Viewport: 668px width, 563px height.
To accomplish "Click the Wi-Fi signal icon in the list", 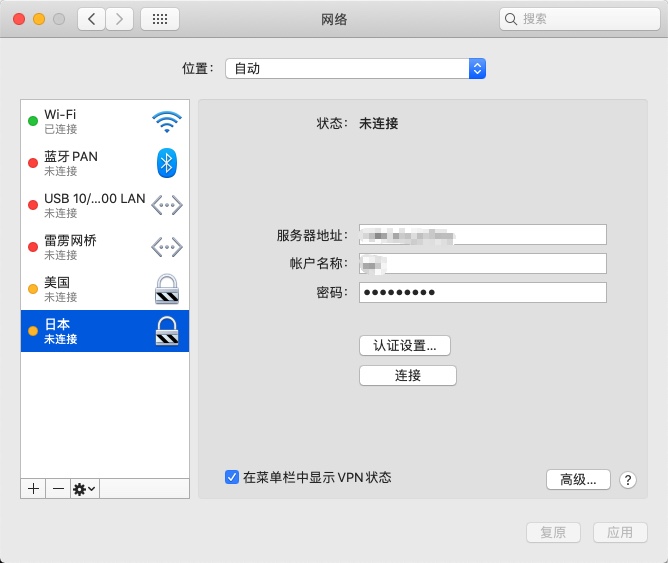I will click(x=167, y=121).
